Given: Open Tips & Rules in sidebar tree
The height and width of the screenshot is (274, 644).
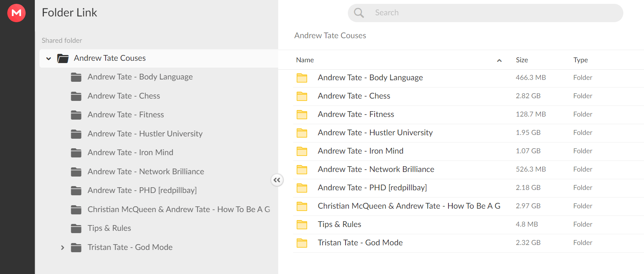Looking at the screenshot, I should click(x=109, y=228).
